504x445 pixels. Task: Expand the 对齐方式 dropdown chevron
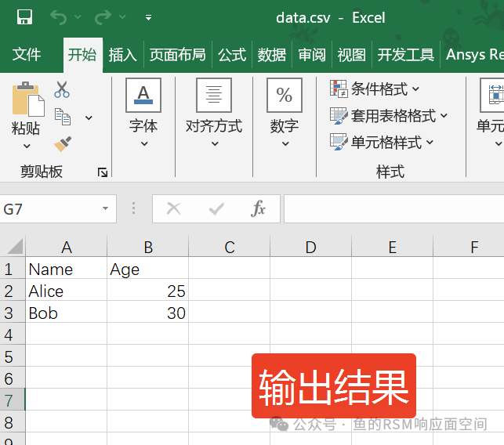click(215, 143)
